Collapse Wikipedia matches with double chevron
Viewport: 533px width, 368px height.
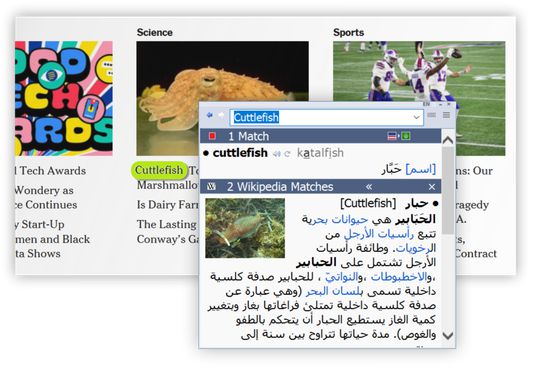(x=369, y=187)
